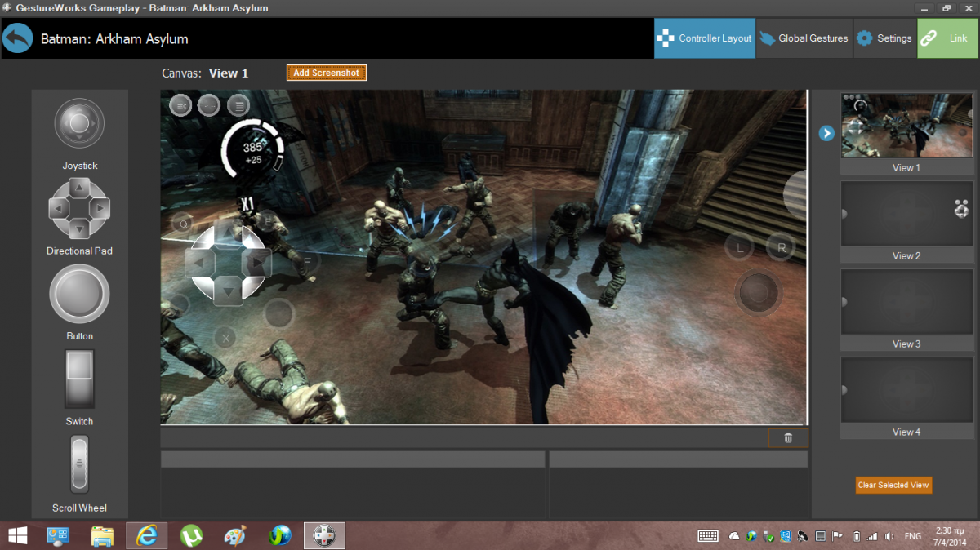Pick the Directional Pad control from the palette
The height and width of the screenshot is (550, 980).
[79, 207]
